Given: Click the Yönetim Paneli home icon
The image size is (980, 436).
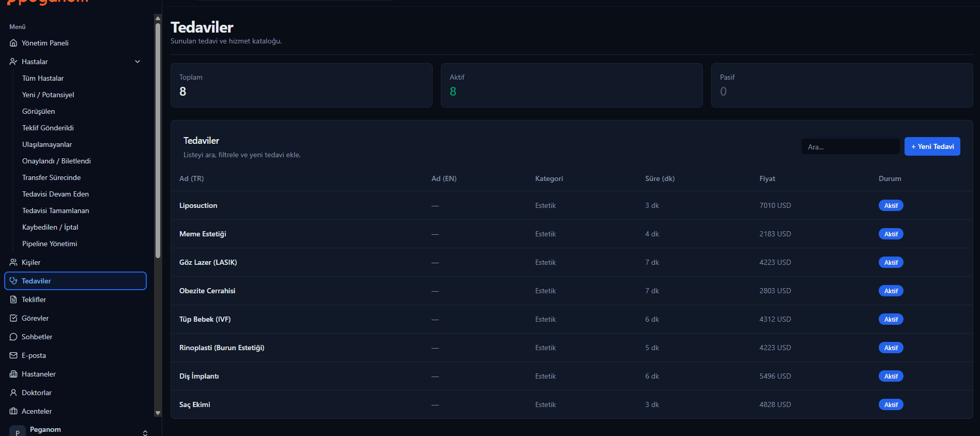Looking at the screenshot, I should click(x=13, y=43).
